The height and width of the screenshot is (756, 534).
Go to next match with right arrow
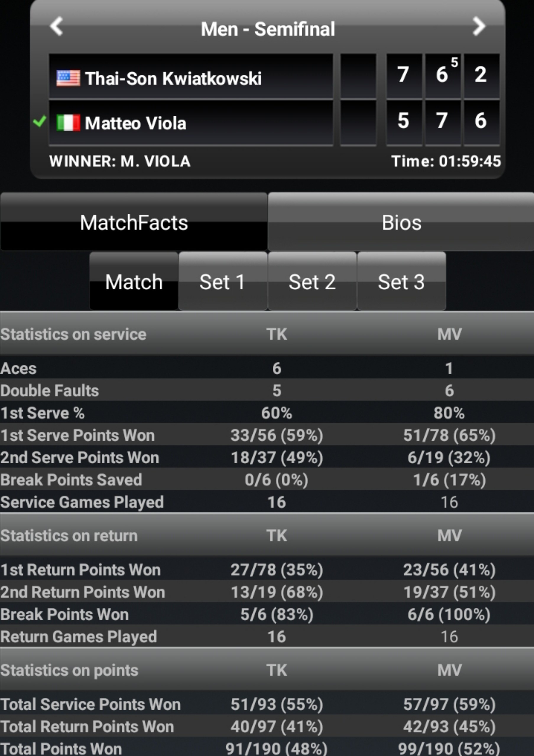pos(479,26)
